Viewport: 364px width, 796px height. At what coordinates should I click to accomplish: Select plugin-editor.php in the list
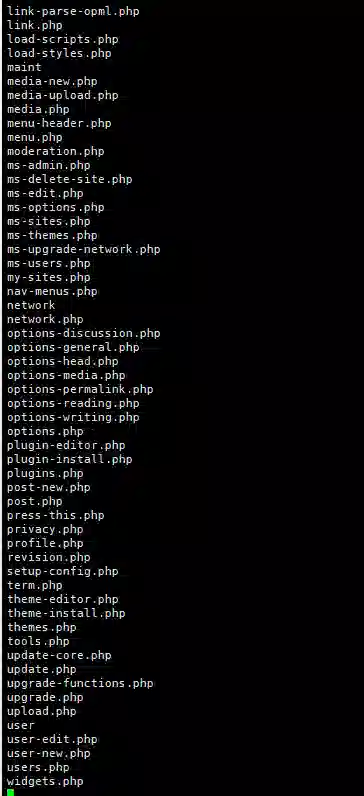click(66, 445)
